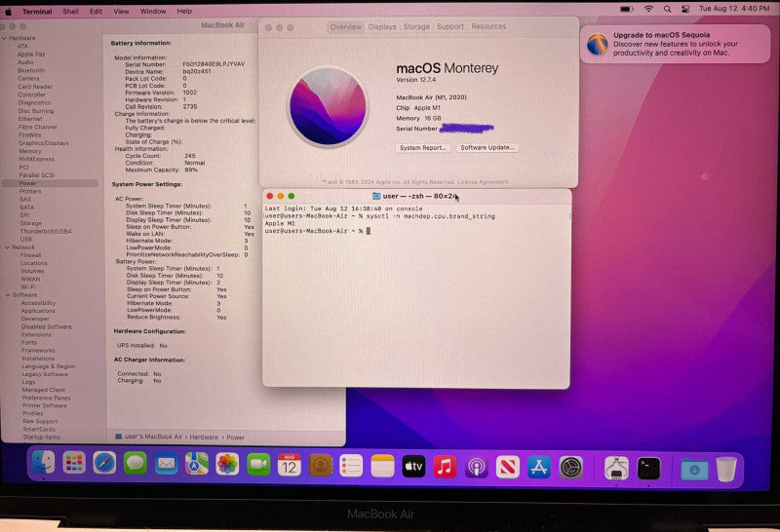This screenshot has height=532, width=780.
Task: Select Memory in hardware sidebar
Action: coord(30,151)
